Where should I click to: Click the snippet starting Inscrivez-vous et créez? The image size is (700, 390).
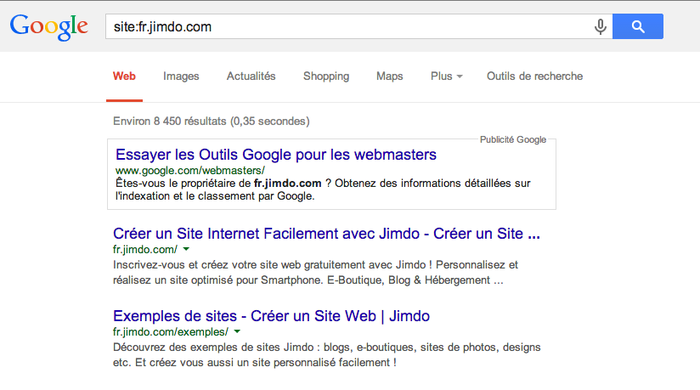pyautogui.click(x=315, y=273)
